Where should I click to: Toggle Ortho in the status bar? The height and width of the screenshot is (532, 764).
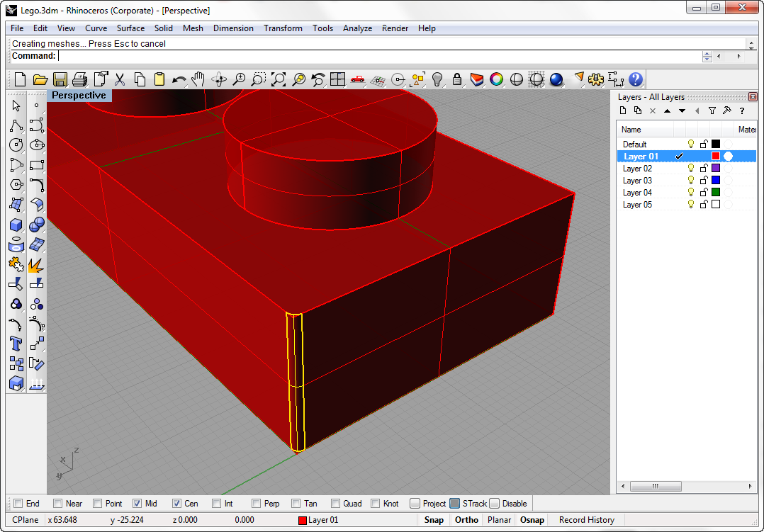467,520
